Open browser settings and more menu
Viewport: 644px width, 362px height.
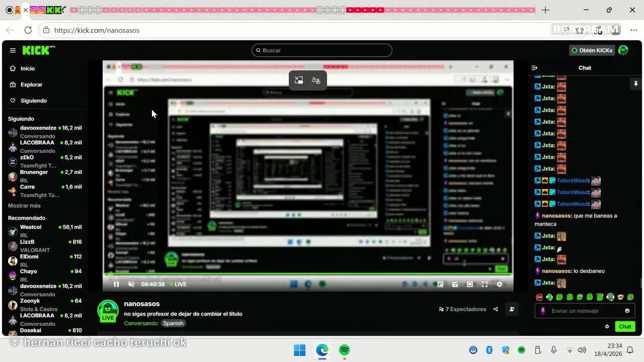pyautogui.click(x=634, y=30)
